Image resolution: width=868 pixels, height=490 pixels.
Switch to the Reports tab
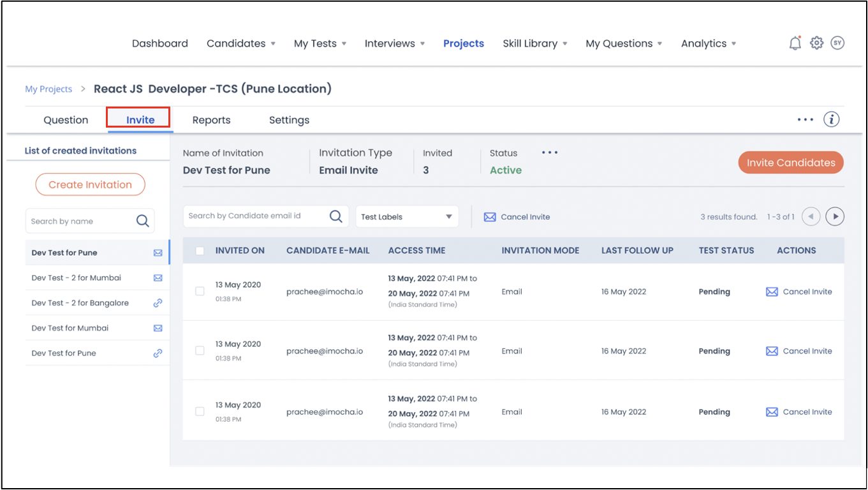click(211, 120)
